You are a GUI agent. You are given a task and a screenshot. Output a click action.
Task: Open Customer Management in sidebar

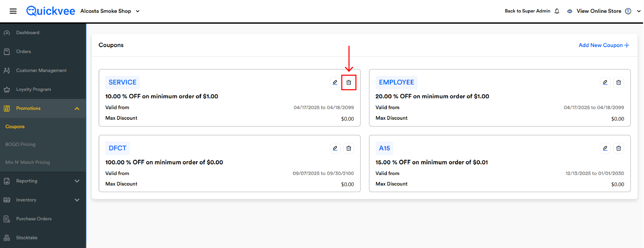pyautogui.click(x=41, y=70)
